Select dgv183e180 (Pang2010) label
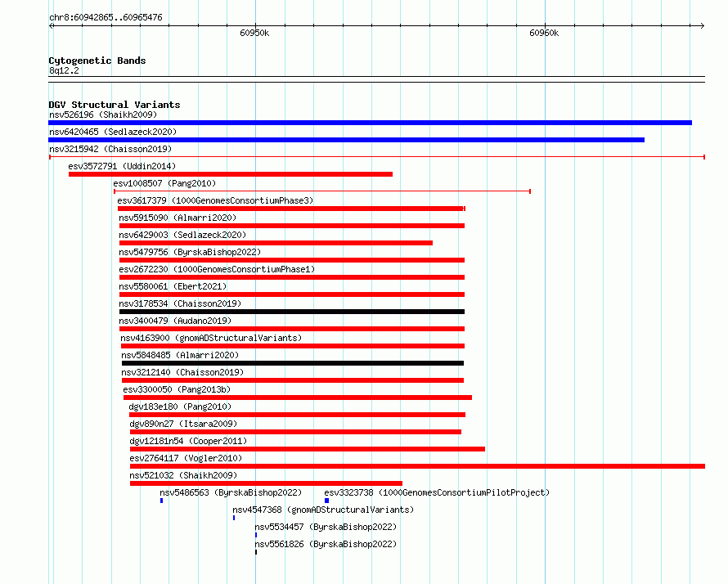728x584 pixels. coord(180,407)
